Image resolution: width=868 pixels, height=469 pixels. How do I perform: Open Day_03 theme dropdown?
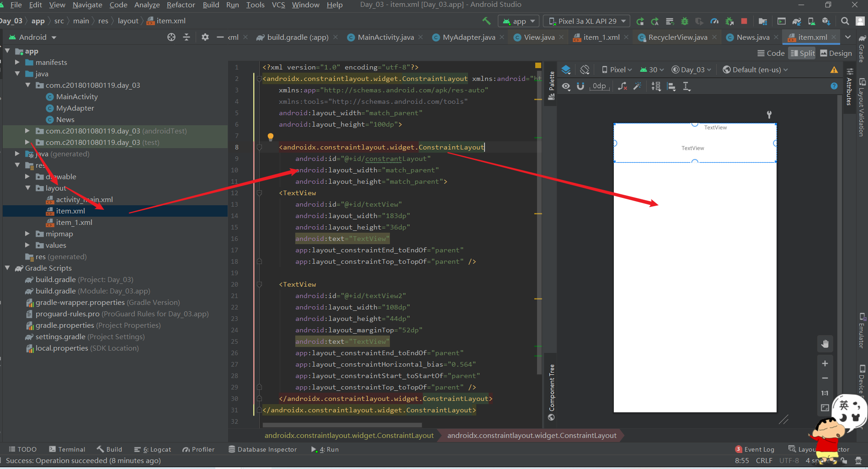point(692,69)
